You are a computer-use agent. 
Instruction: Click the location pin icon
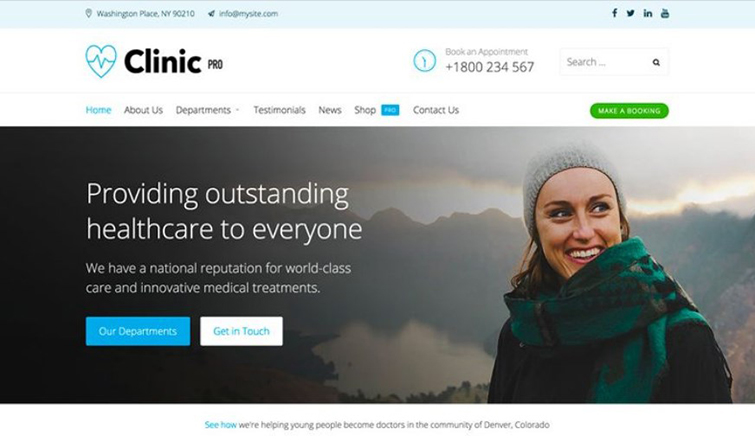89,13
